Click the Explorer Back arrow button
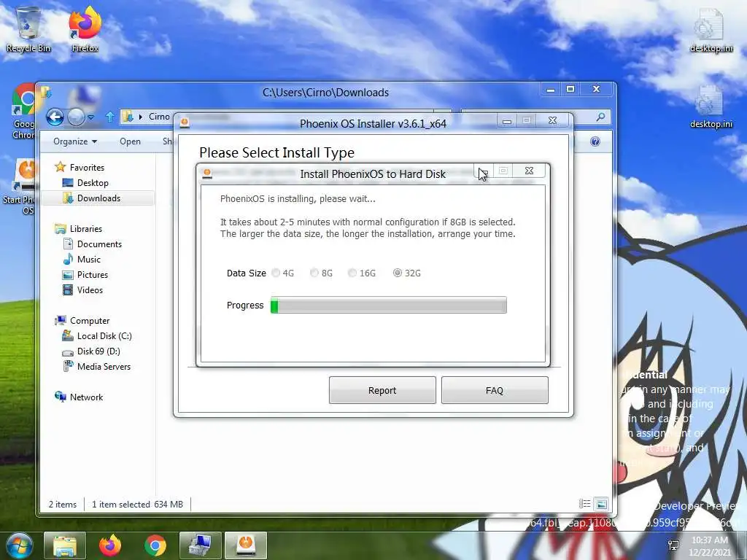The image size is (747, 560). (55, 117)
